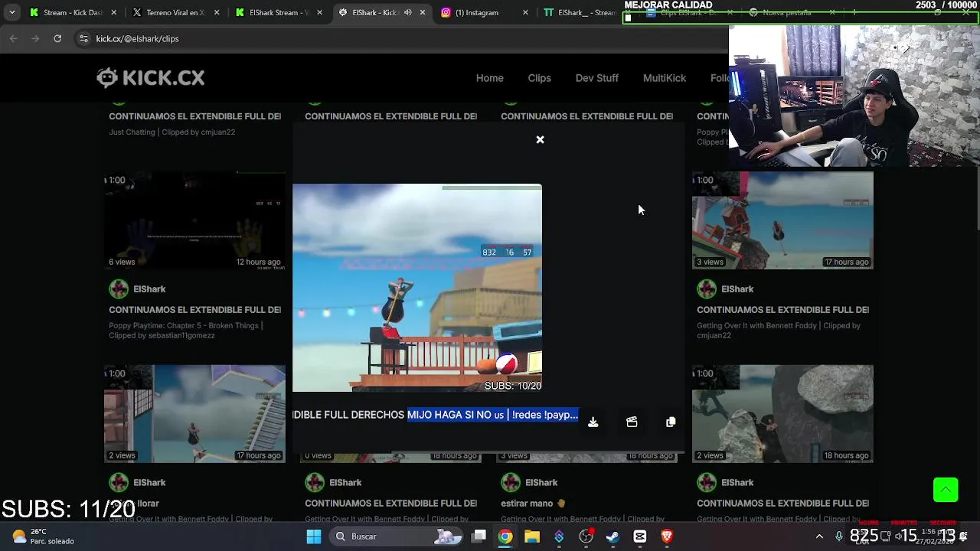Reload the current page
The image size is (980, 551).
coord(57,38)
